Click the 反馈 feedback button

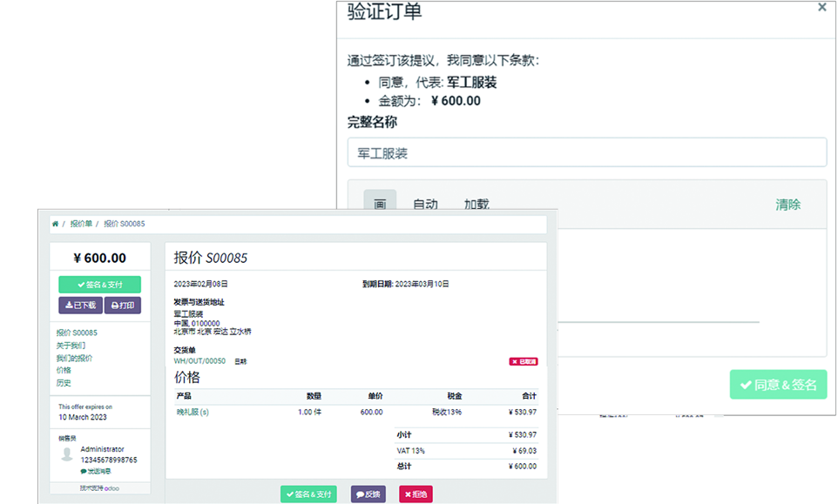[x=368, y=494]
